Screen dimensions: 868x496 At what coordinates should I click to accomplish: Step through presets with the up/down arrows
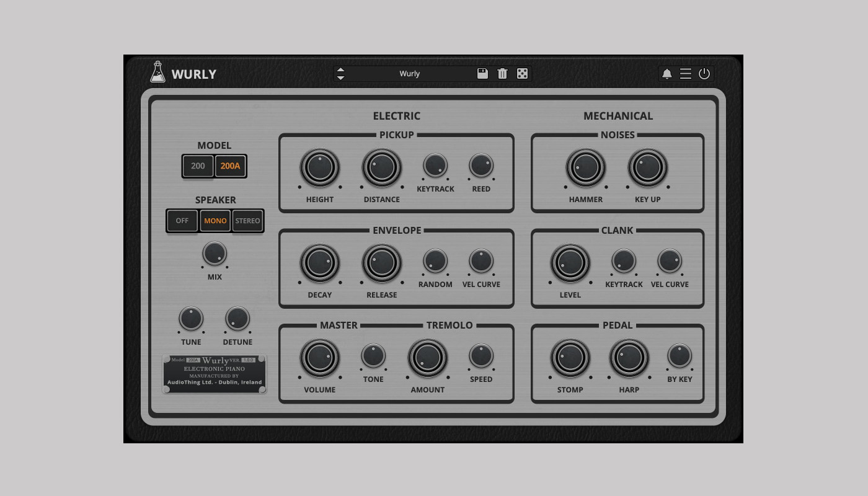(340, 74)
